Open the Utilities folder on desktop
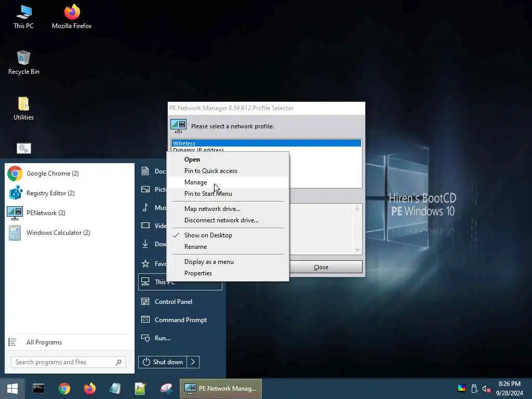This screenshot has width=532, height=399. tap(23, 109)
